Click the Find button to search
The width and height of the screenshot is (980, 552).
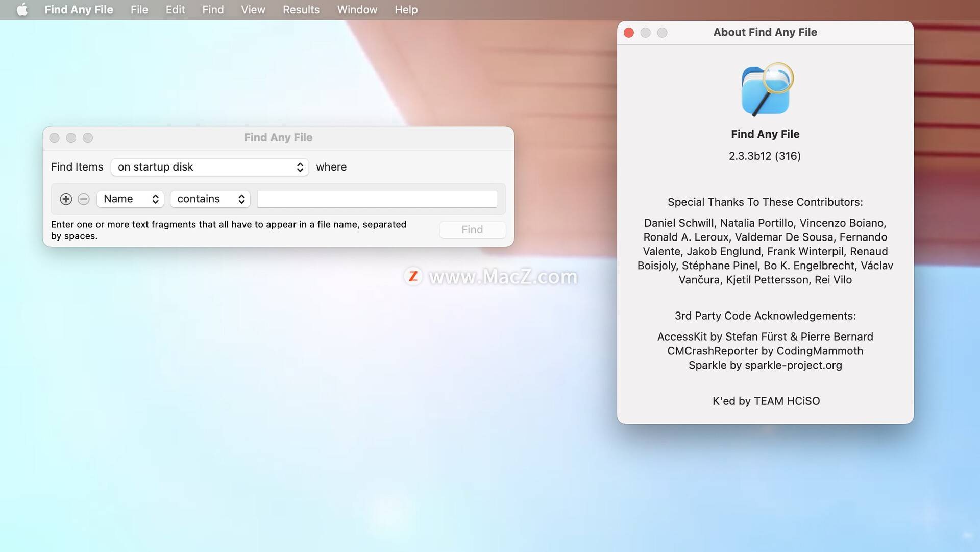472,230
